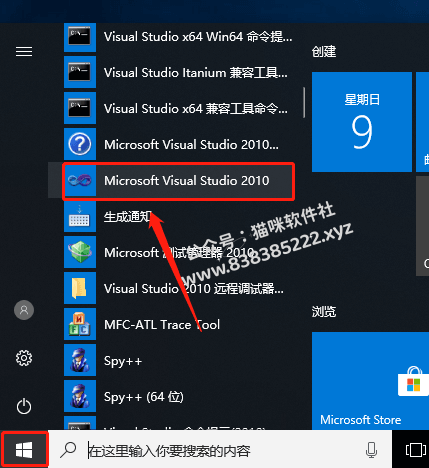Click the 浏览 group heading
The width and height of the screenshot is (429, 468).
pos(324,312)
